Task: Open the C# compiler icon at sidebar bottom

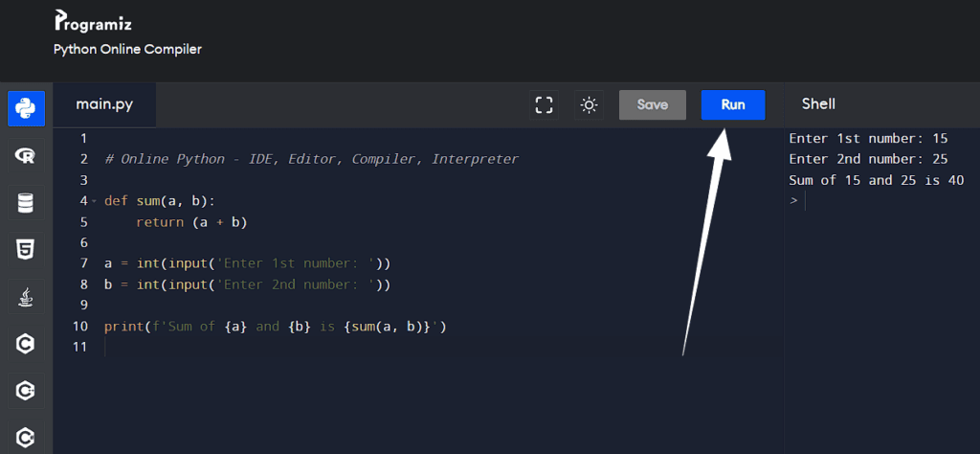Action: click(26, 437)
